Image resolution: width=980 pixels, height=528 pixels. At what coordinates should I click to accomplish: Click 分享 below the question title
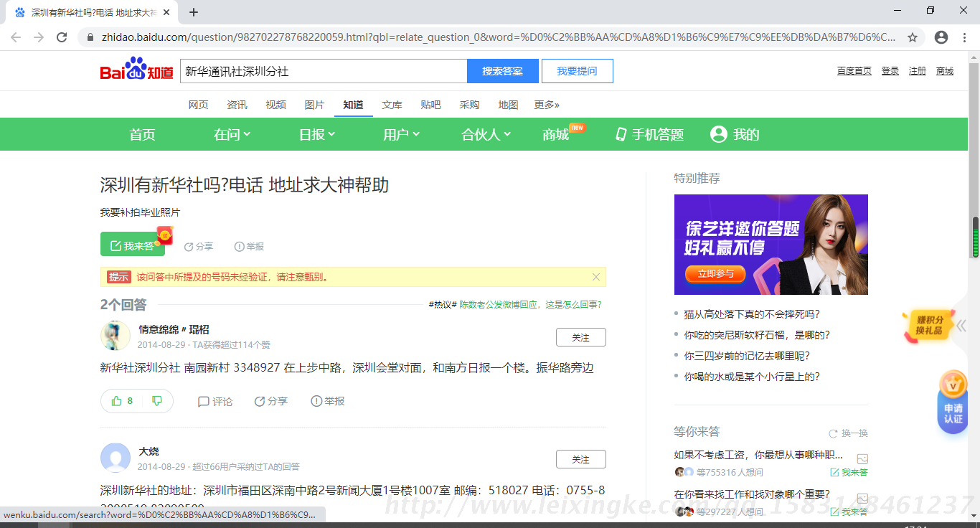point(199,247)
